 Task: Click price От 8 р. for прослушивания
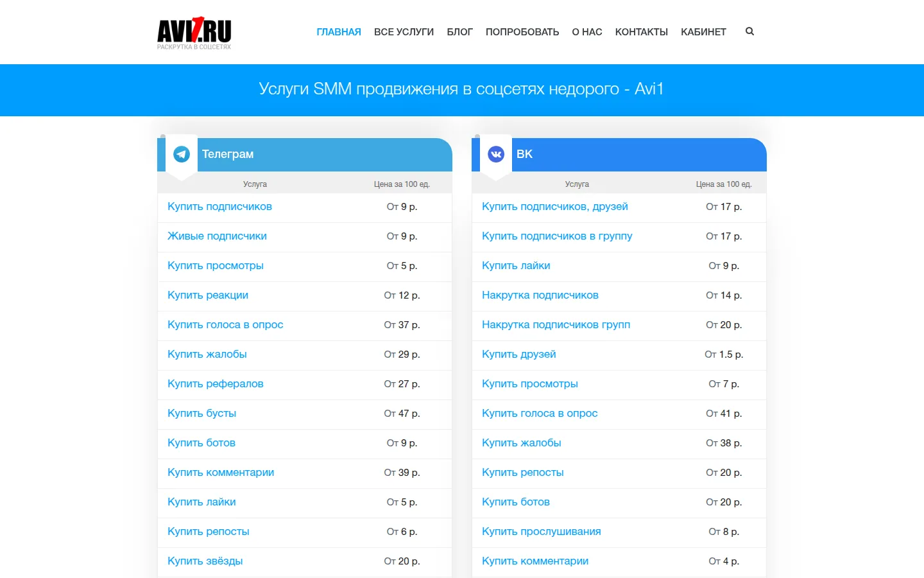pyautogui.click(x=724, y=532)
